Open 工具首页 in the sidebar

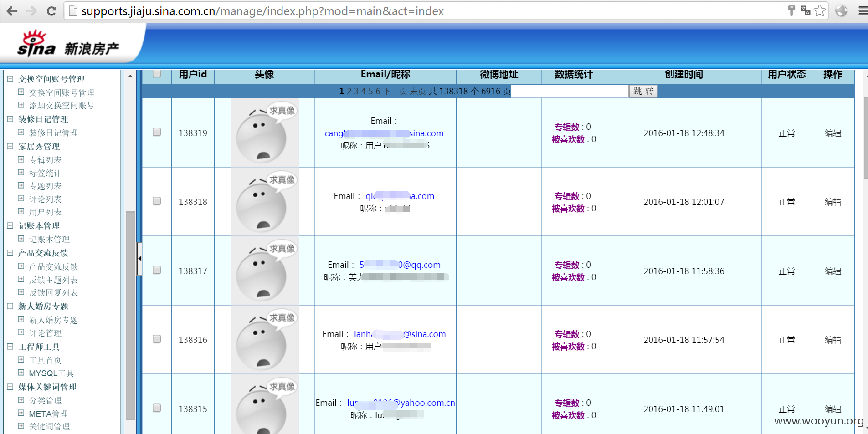45,360
